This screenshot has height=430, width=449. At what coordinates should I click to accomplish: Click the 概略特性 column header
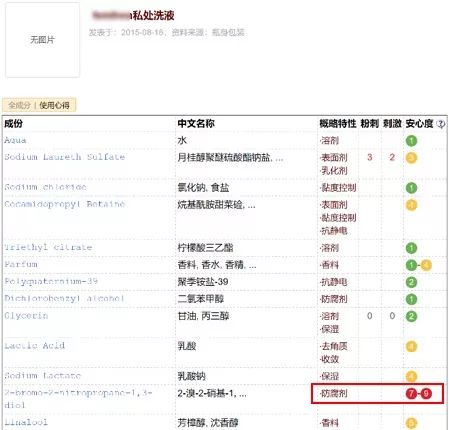(338, 124)
